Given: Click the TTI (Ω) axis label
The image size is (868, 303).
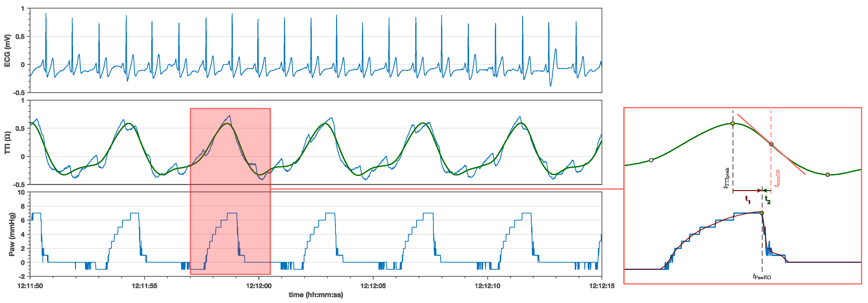Looking at the screenshot, I should pyautogui.click(x=7, y=143).
